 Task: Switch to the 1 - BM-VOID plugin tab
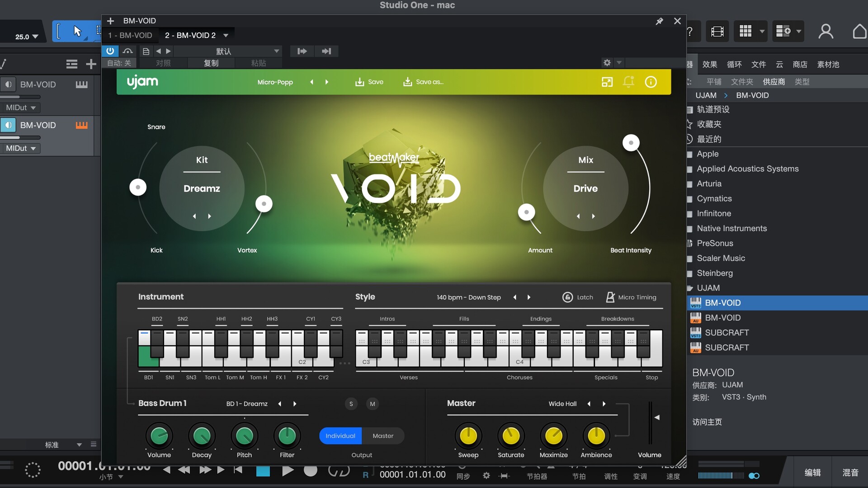tap(130, 35)
